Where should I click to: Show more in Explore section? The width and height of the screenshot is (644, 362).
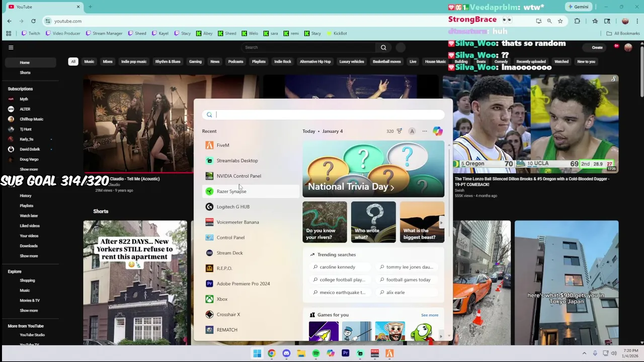29,311
